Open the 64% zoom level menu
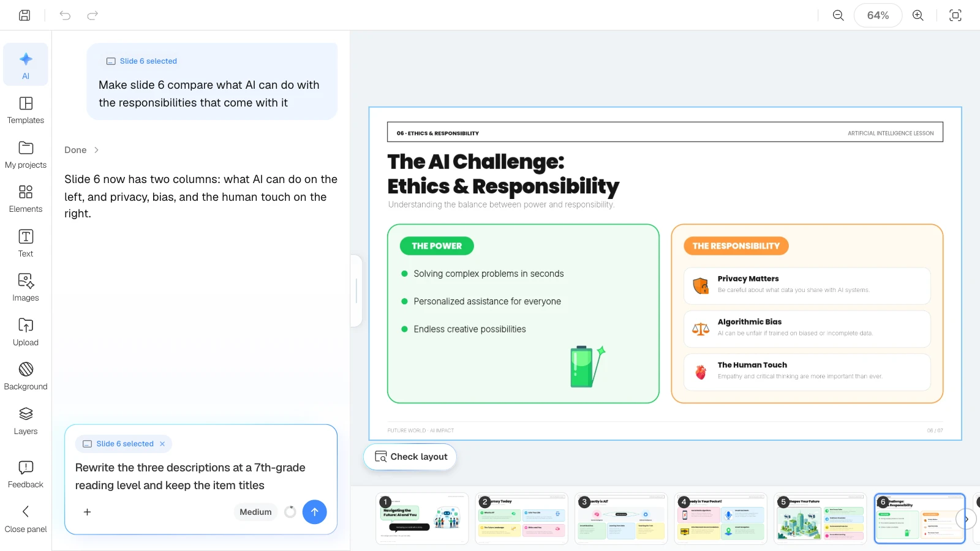This screenshot has height=551, width=980. click(x=878, y=15)
